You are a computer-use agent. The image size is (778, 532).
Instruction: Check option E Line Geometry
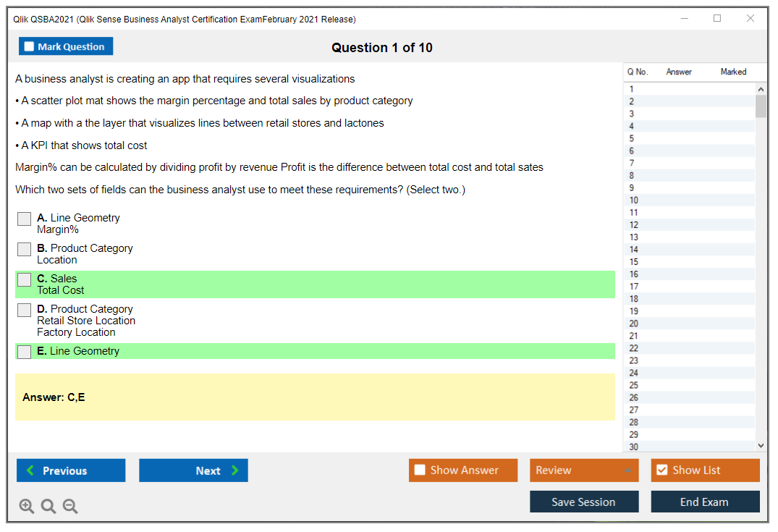point(25,352)
